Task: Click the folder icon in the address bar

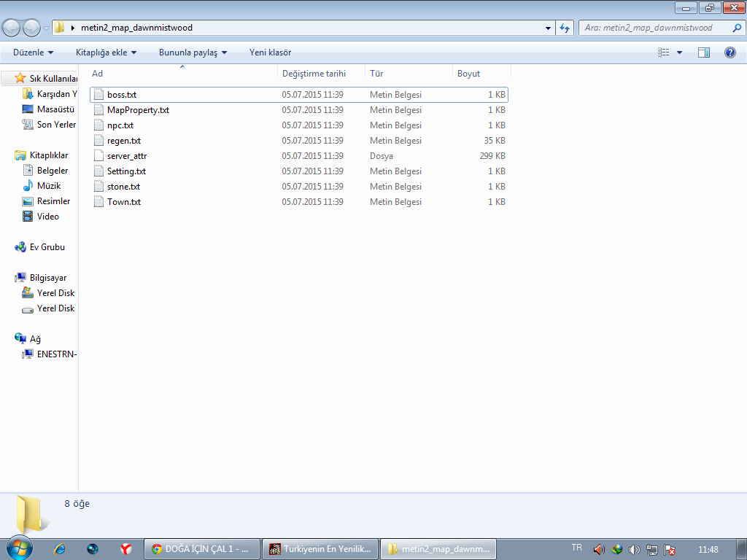Action: point(59,27)
